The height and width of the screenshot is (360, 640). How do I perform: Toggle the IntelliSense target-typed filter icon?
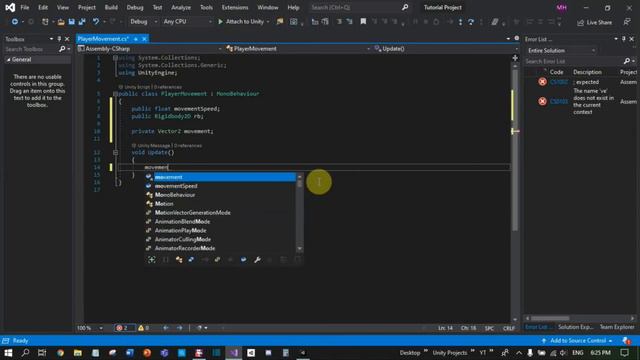pyautogui.click(x=152, y=260)
